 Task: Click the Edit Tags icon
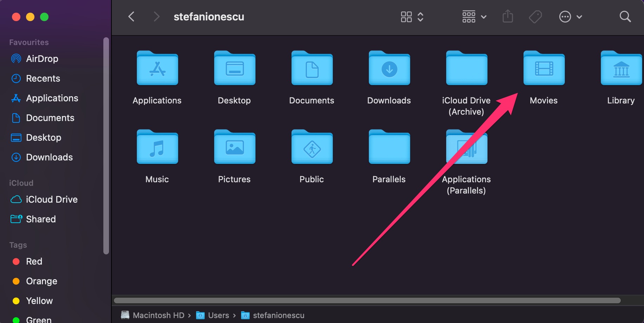(535, 17)
